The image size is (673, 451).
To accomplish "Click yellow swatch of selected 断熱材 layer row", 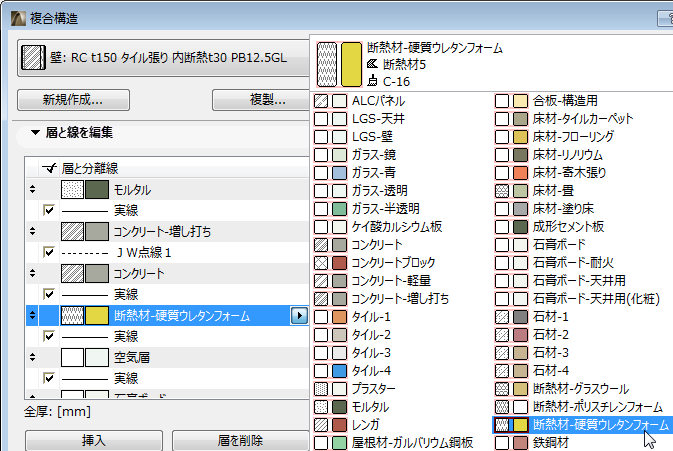I will pos(97,316).
